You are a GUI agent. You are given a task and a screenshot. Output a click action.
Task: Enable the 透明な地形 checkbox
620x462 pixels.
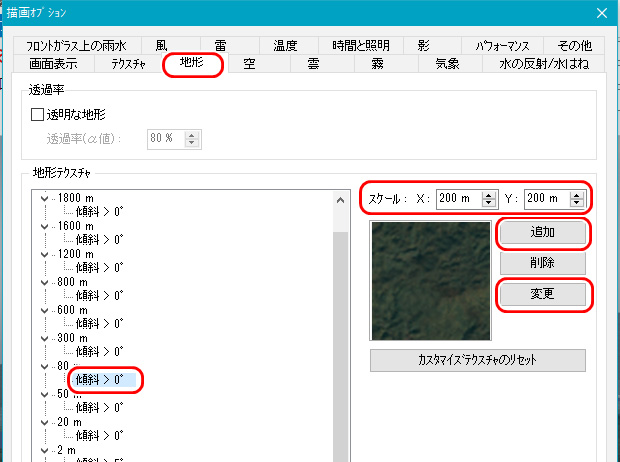click(x=37, y=115)
